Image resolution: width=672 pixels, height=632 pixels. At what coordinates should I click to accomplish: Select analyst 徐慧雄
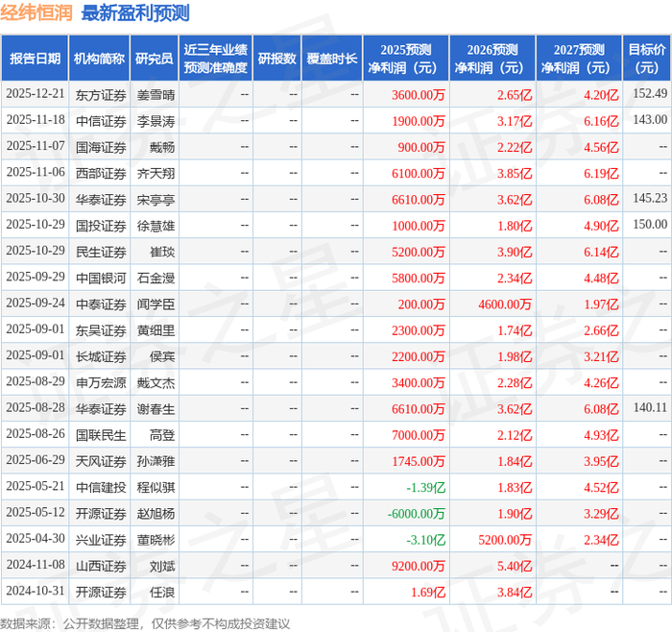click(x=156, y=226)
